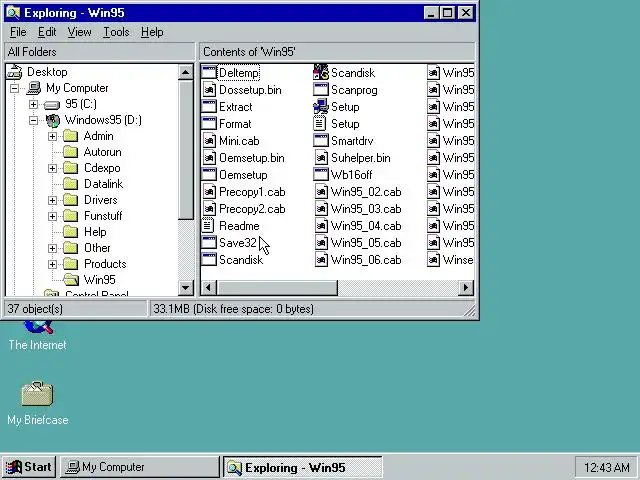The image size is (640, 480).
Task: Select the Precopy1.cab cabinet icon
Action: [209, 192]
